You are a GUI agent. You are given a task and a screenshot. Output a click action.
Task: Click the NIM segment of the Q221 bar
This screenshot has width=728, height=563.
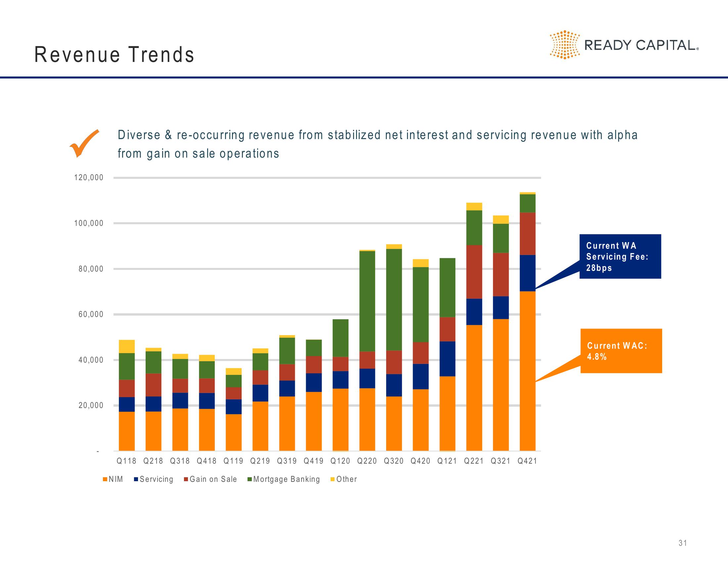474,388
